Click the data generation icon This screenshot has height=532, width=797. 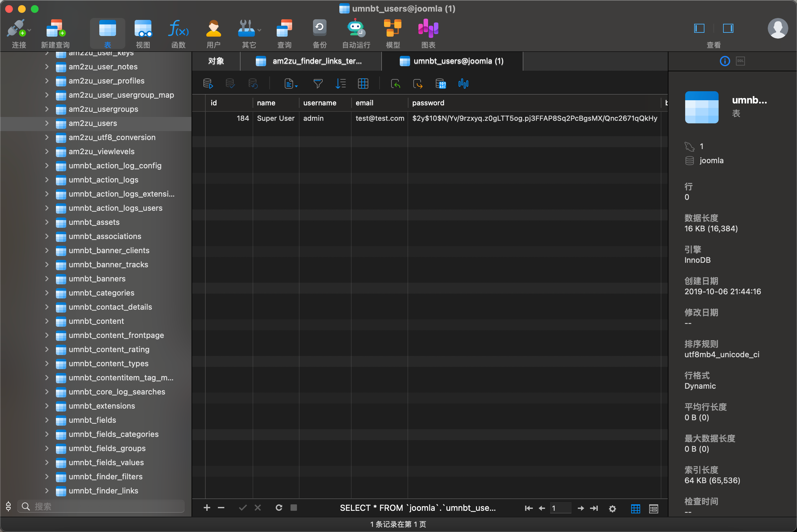pos(441,84)
